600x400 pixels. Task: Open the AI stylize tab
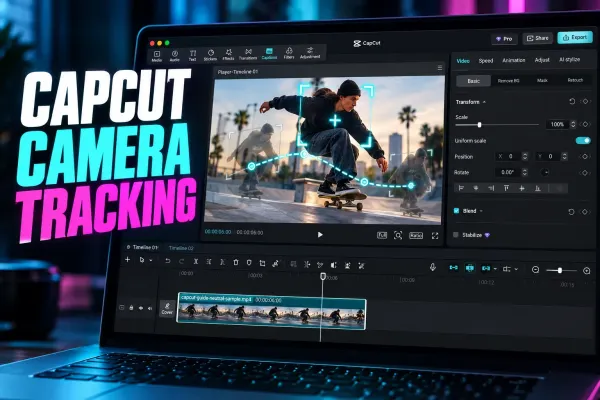point(569,60)
